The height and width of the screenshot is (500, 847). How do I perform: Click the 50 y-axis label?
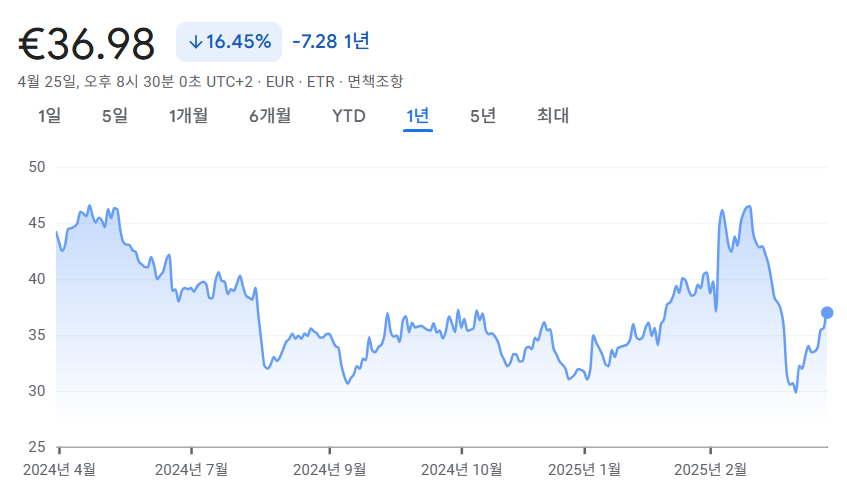pos(37,167)
